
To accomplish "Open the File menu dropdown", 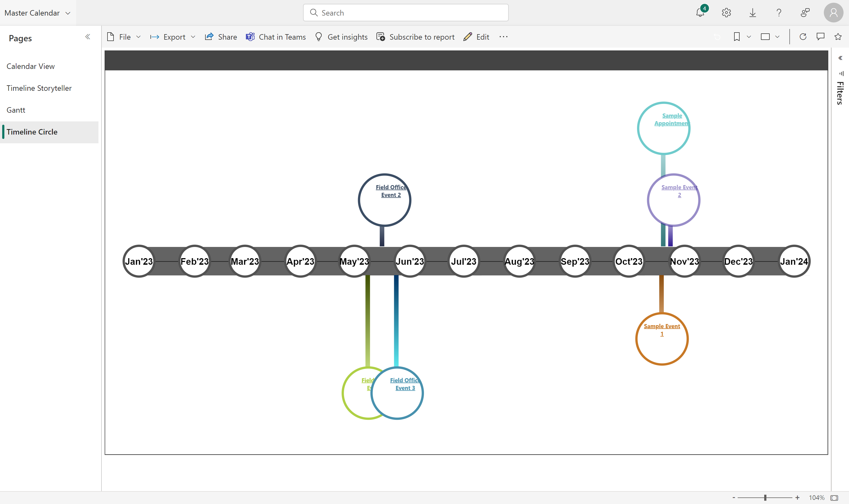I will [124, 37].
